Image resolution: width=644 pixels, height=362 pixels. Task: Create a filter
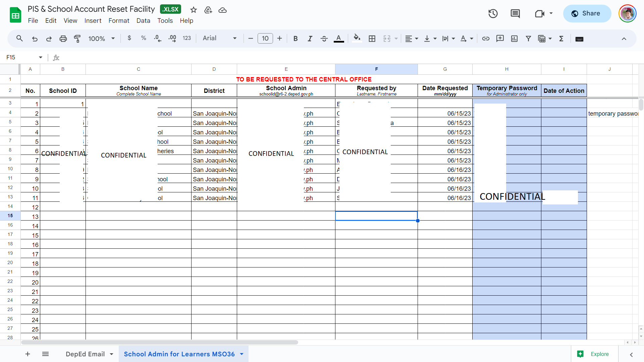point(528,39)
